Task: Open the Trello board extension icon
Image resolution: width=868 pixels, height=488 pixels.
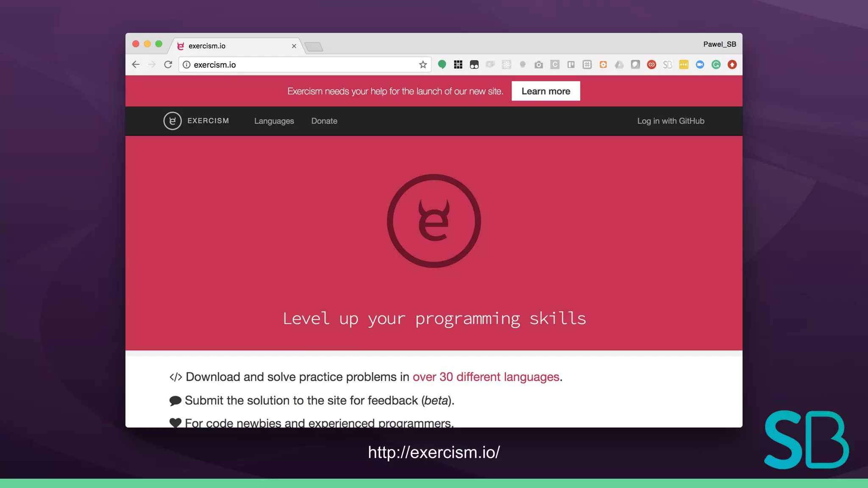Action: coord(571,65)
